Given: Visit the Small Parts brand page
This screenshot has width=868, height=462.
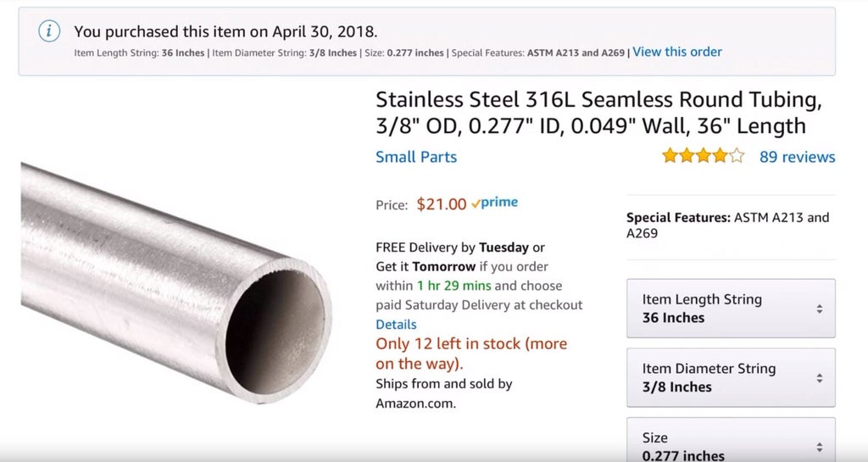Looking at the screenshot, I should pyautogui.click(x=416, y=157).
